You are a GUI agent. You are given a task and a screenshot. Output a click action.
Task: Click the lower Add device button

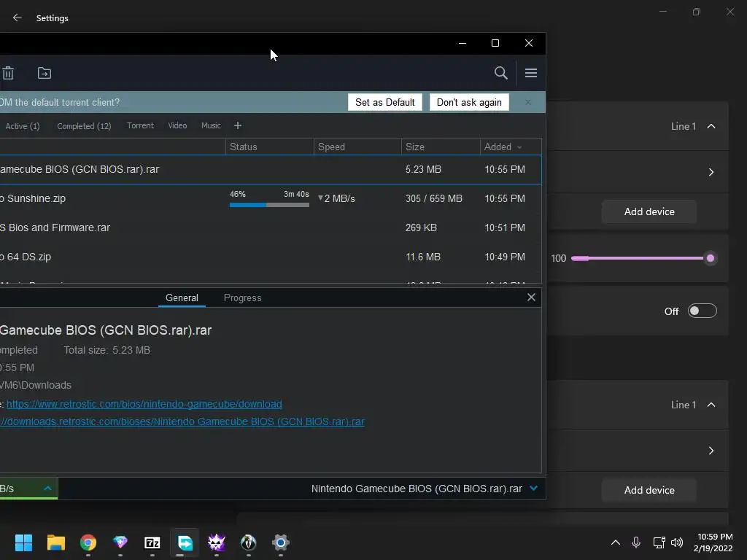[x=649, y=491]
